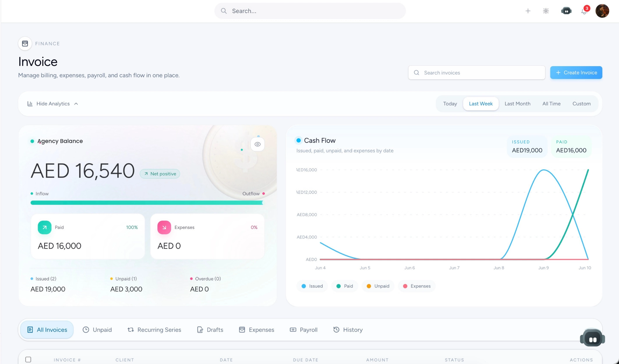This screenshot has height=364, width=619.
Task: Select the Last Week time range
Action: click(481, 104)
